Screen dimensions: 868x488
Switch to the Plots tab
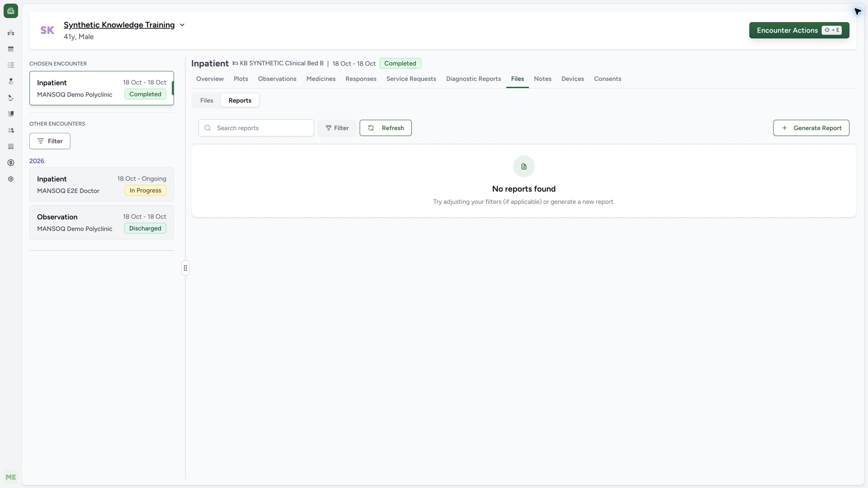[241, 79]
